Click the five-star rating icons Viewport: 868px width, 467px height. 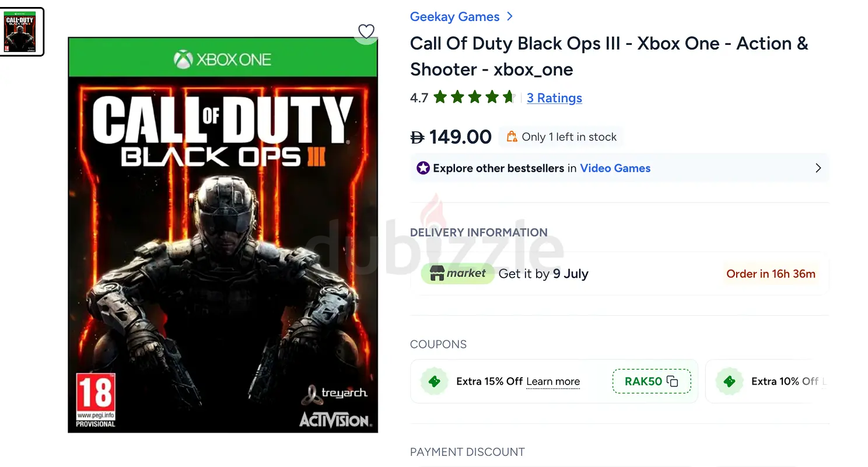(474, 97)
